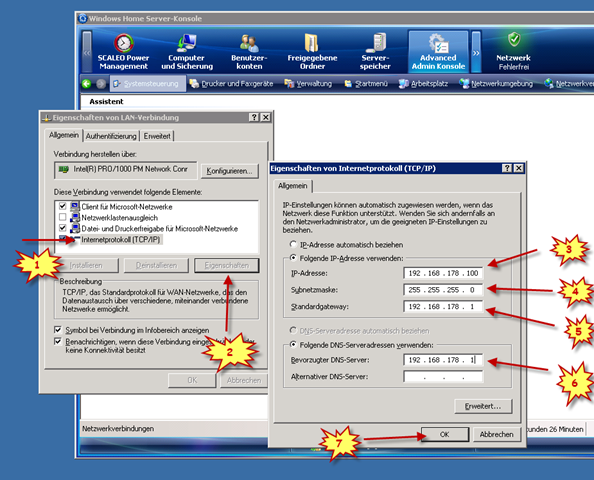Switch to the Authentifizierung tab
This screenshot has width=594, height=480.
coord(111,136)
